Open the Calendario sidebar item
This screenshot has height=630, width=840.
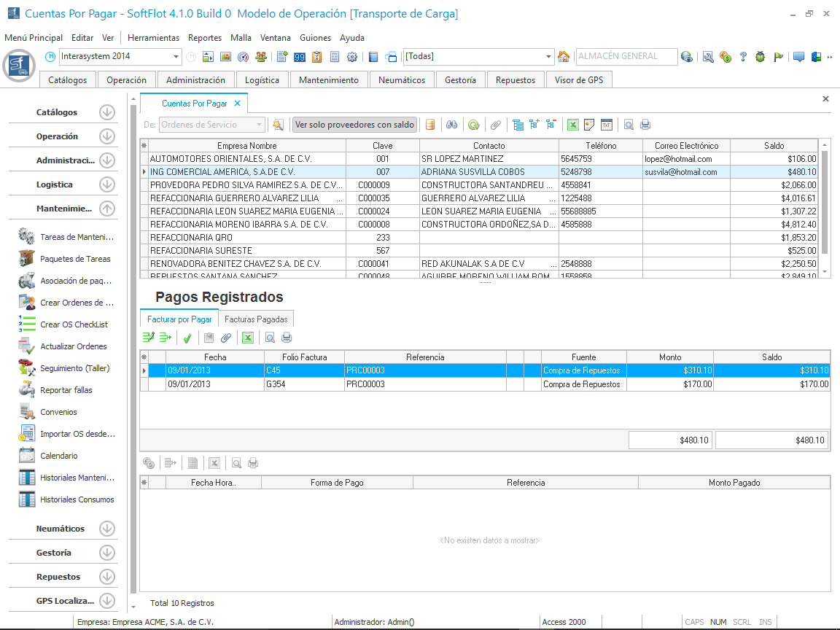(x=58, y=456)
